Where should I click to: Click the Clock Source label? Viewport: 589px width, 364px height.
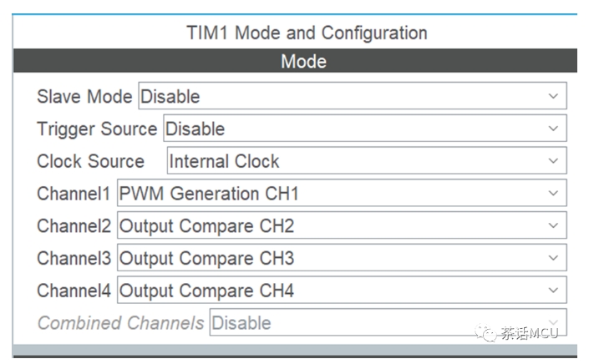90,161
